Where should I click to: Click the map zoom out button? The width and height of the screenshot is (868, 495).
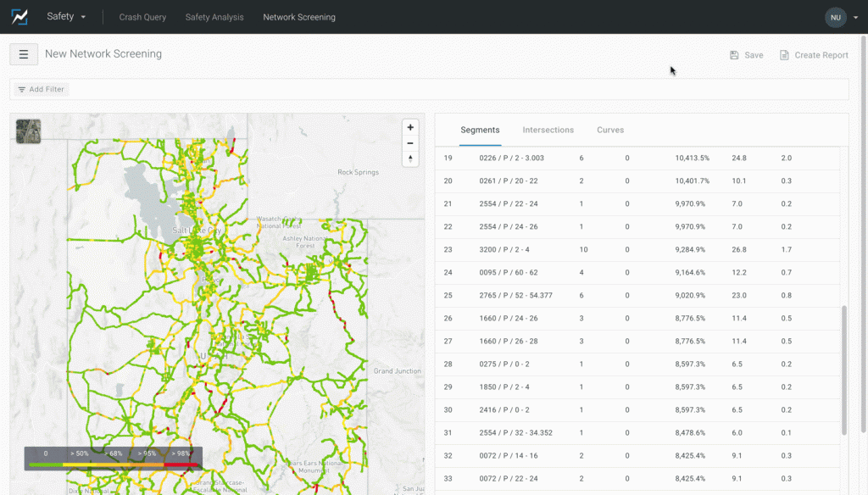410,143
